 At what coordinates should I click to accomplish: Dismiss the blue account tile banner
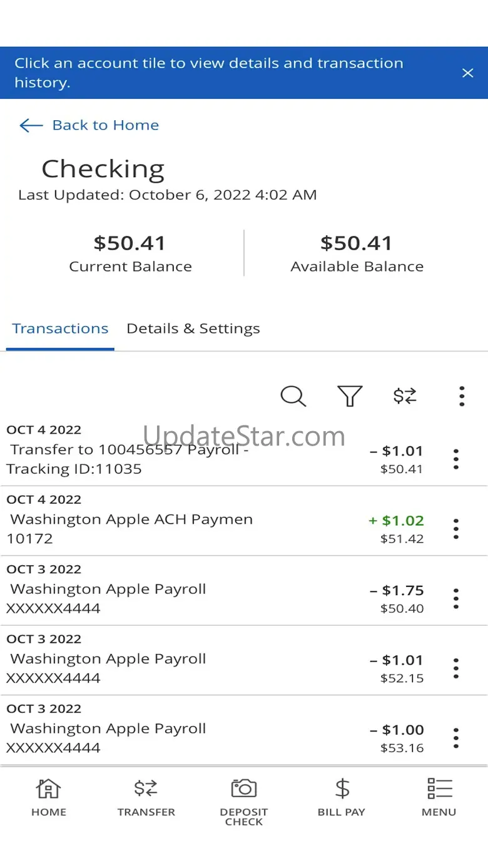pos(467,73)
